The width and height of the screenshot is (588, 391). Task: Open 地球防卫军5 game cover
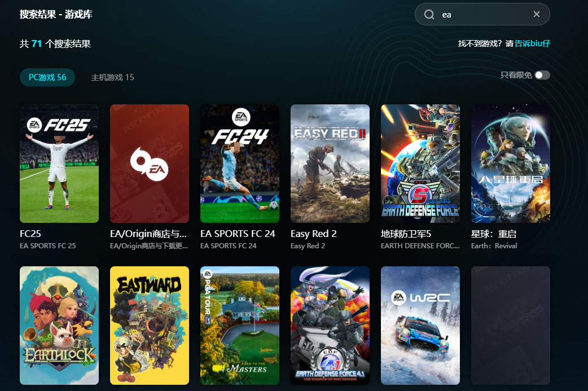420,164
